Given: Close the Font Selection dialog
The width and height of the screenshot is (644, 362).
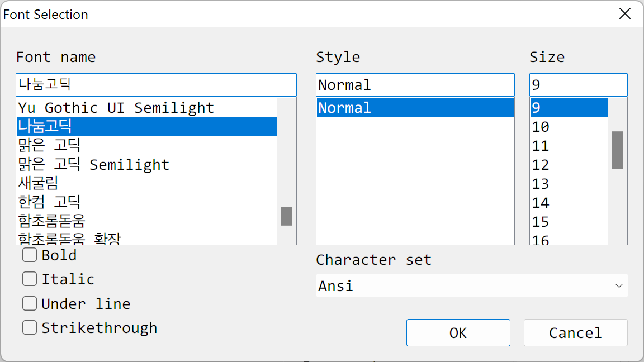Looking at the screenshot, I should point(624,13).
